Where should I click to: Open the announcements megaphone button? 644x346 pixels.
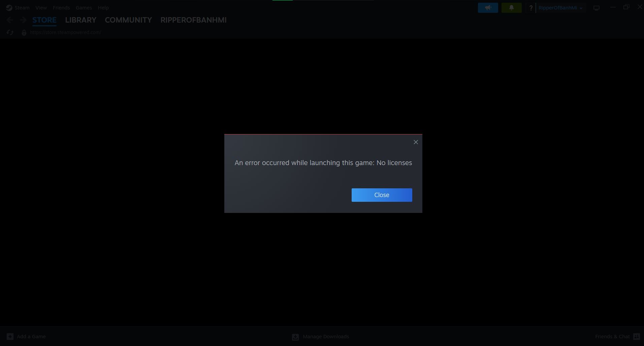pyautogui.click(x=488, y=8)
